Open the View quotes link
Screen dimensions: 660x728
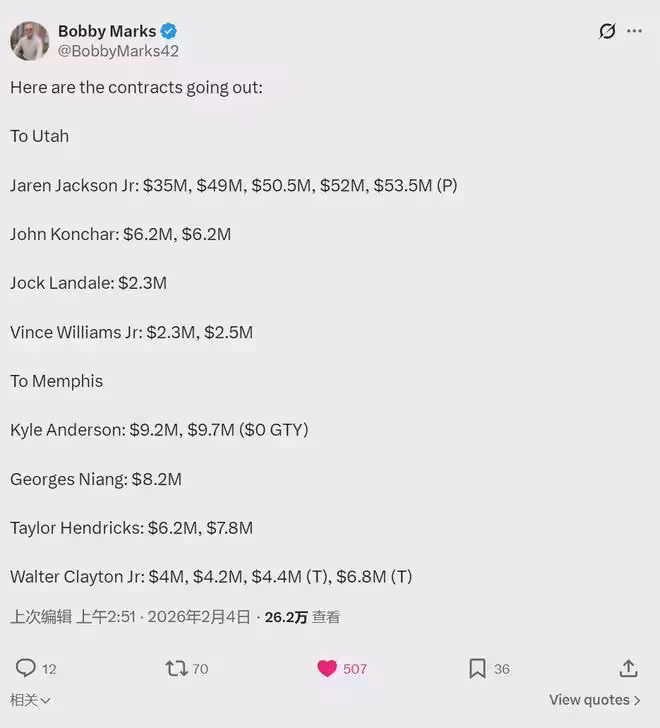pyautogui.click(x=595, y=700)
